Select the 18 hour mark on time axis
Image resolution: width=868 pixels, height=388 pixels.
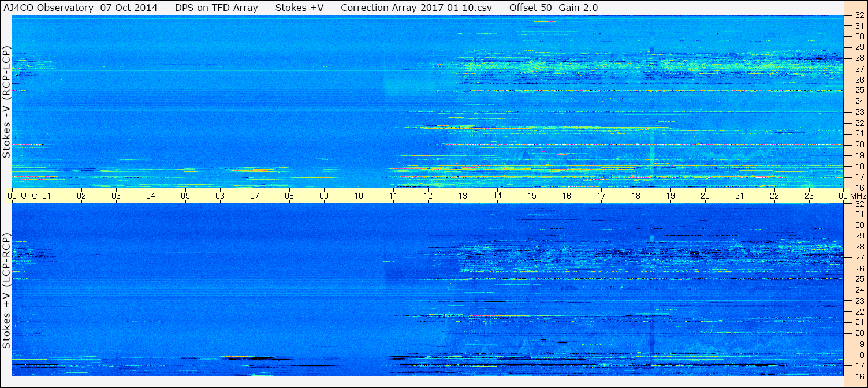636,196
